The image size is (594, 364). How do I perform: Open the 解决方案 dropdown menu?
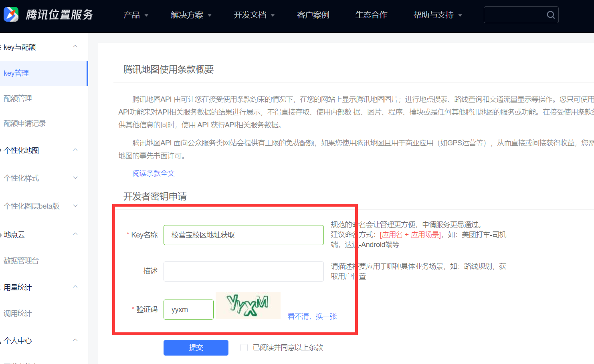pos(191,15)
